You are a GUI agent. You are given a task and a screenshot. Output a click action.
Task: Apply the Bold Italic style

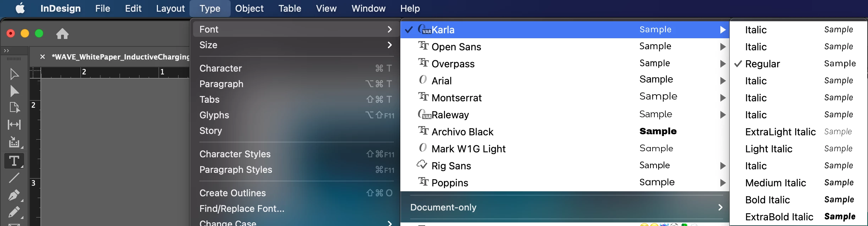798,200
